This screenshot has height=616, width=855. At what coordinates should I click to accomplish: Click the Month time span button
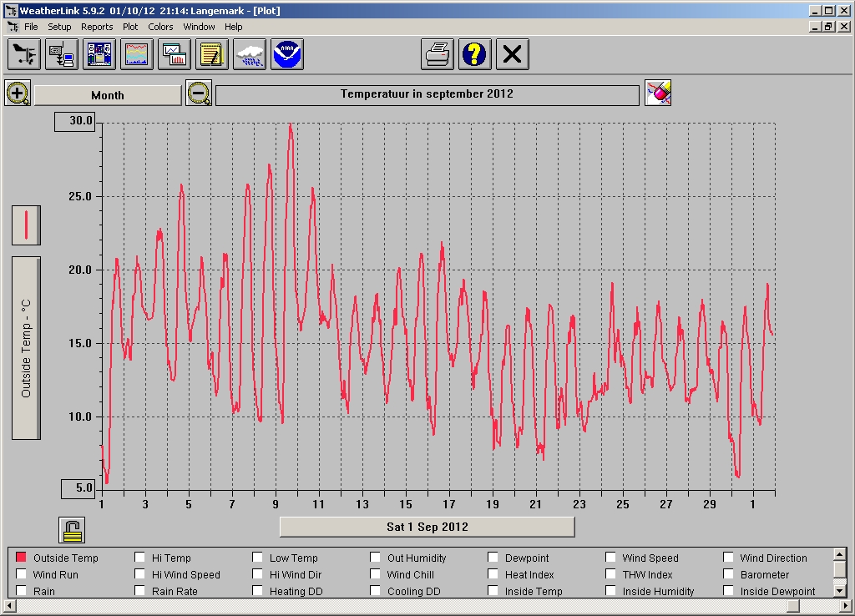(x=108, y=95)
